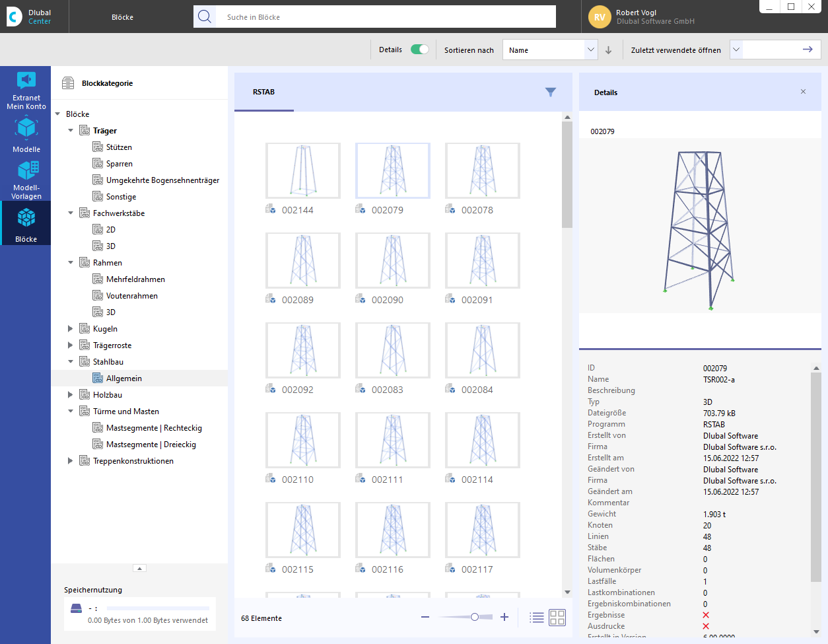
Task: Click the search magnifier icon
Action: click(205, 17)
